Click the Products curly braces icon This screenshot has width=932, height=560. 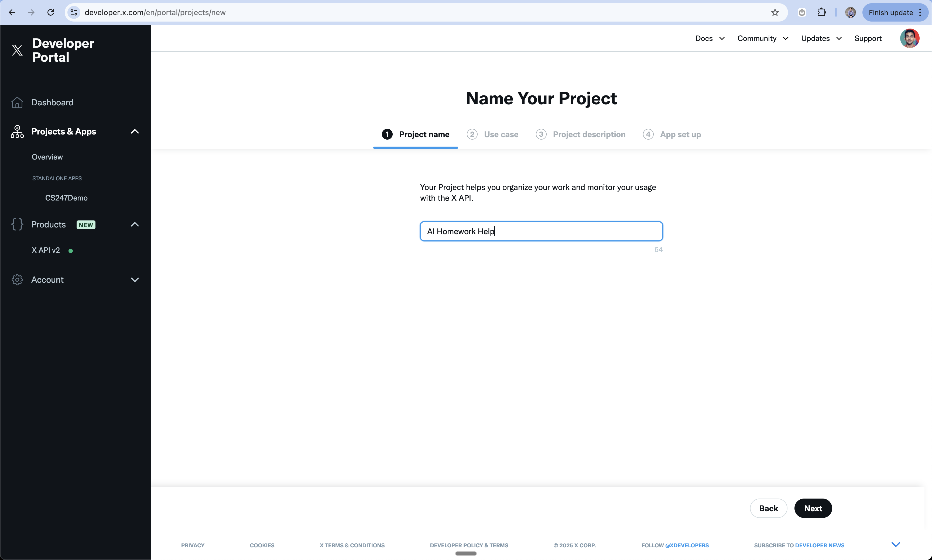(17, 224)
